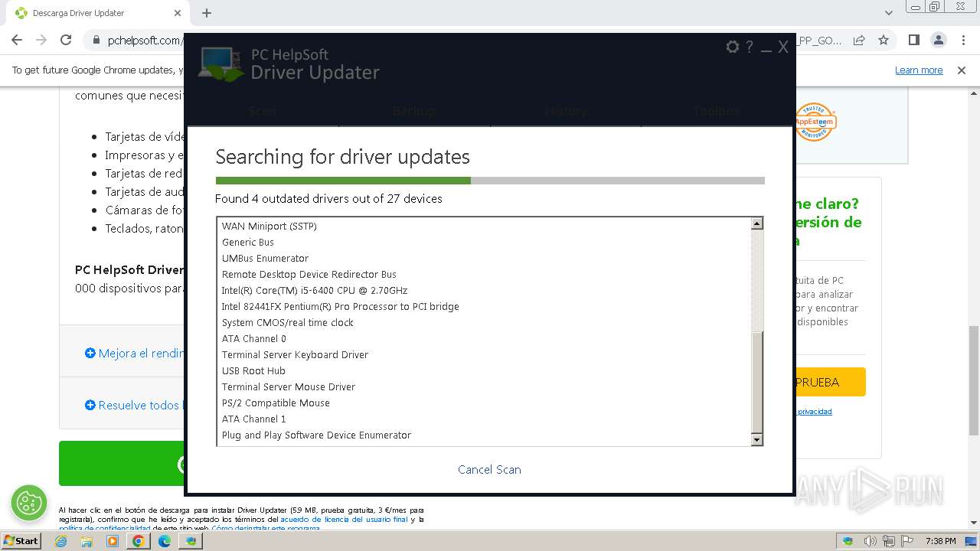This screenshot has height=551, width=980.
Task: Click the AppEsteem trusted badge
Action: click(x=815, y=122)
